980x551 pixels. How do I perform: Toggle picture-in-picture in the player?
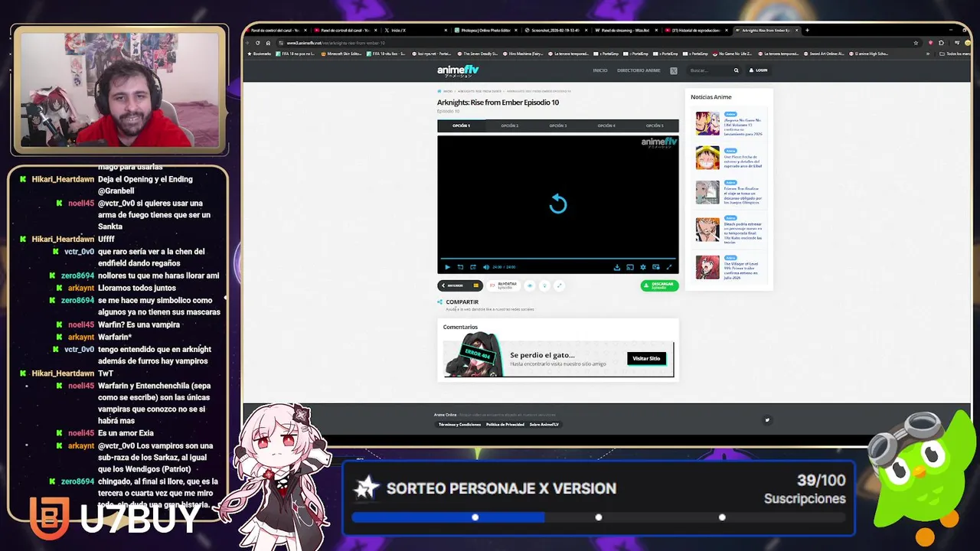656,267
